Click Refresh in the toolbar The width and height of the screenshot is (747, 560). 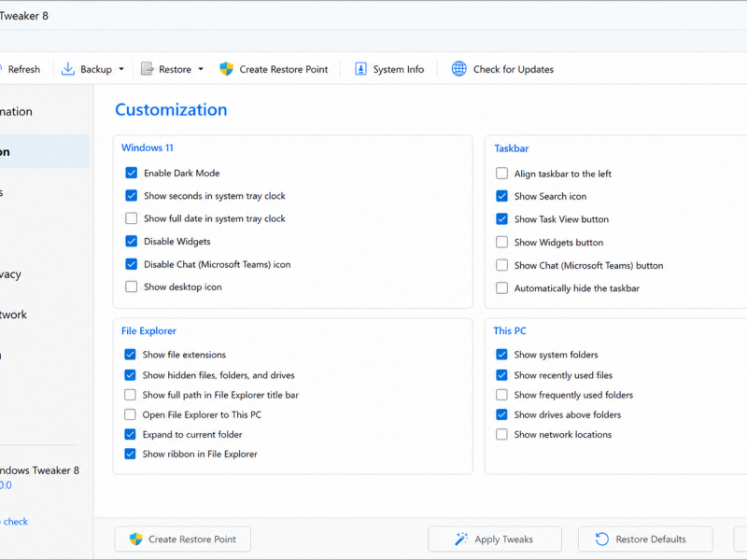pyautogui.click(x=24, y=69)
